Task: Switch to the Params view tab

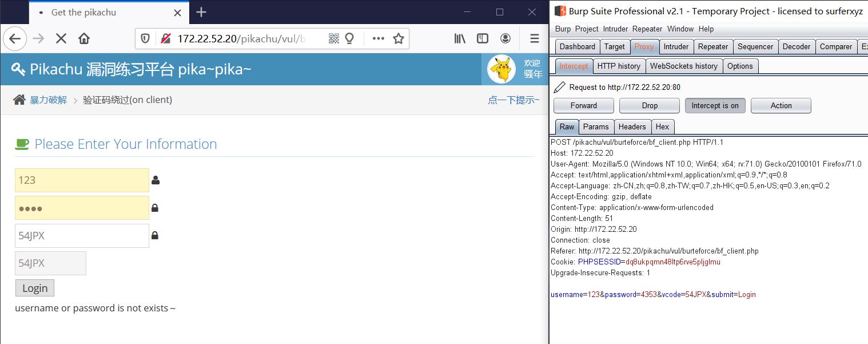Action: point(596,127)
